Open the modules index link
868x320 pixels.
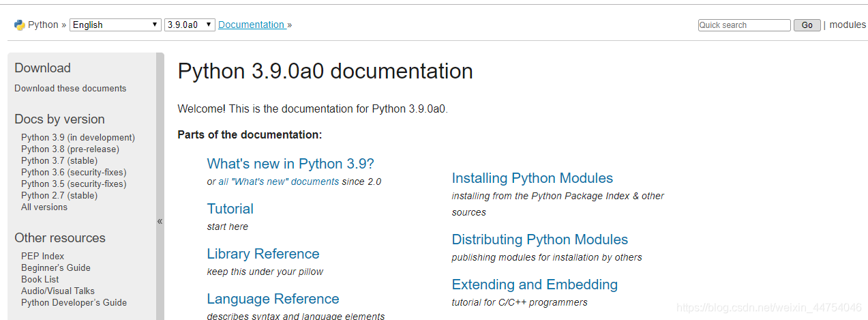(x=848, y=25)
